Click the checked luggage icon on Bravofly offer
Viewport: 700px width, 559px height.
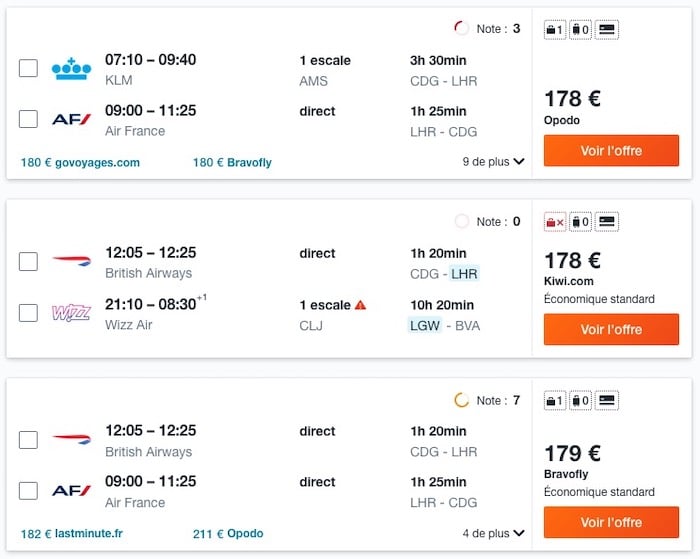coord(580,400)
